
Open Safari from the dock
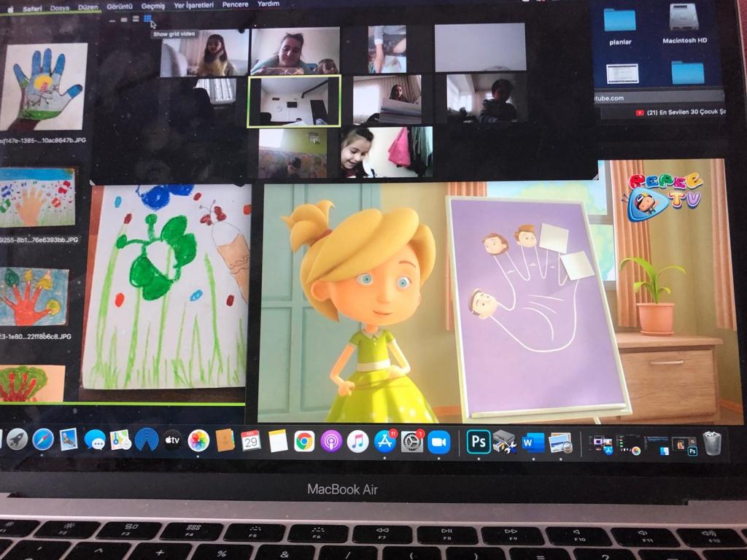point(43,439)
